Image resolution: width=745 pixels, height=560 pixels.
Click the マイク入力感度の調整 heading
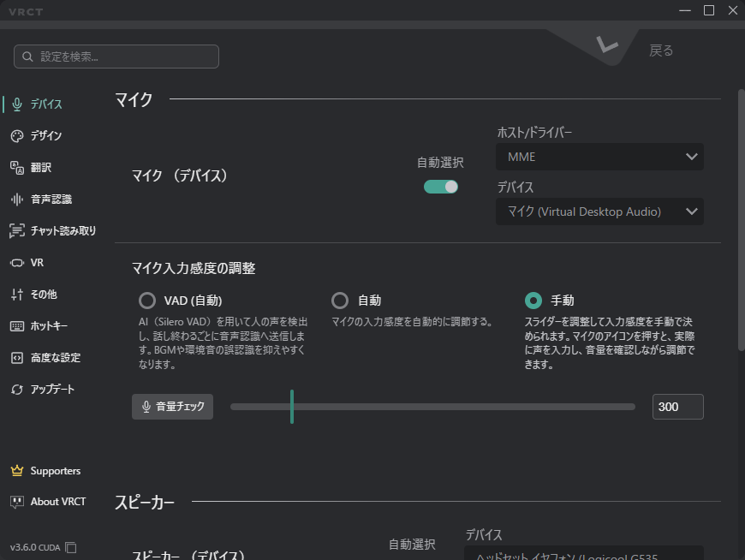[194, 268]
